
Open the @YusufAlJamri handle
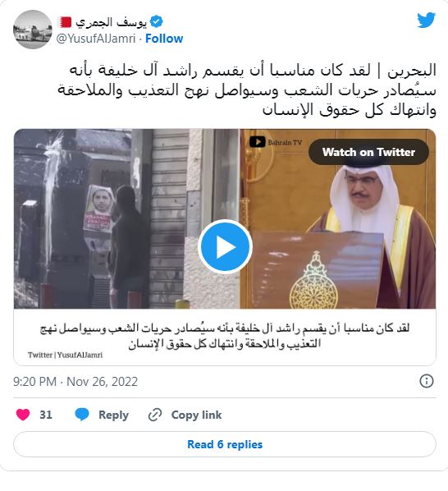(x=96, y=39)
